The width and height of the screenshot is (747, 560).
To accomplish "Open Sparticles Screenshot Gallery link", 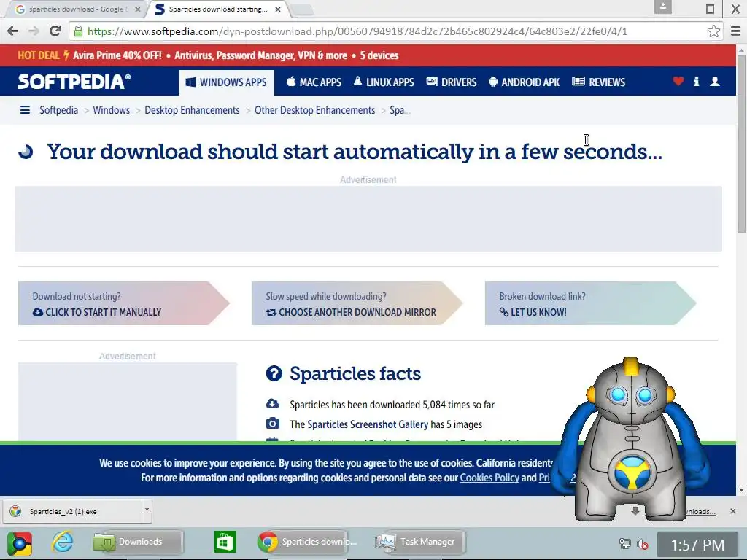I will [368, 424].
